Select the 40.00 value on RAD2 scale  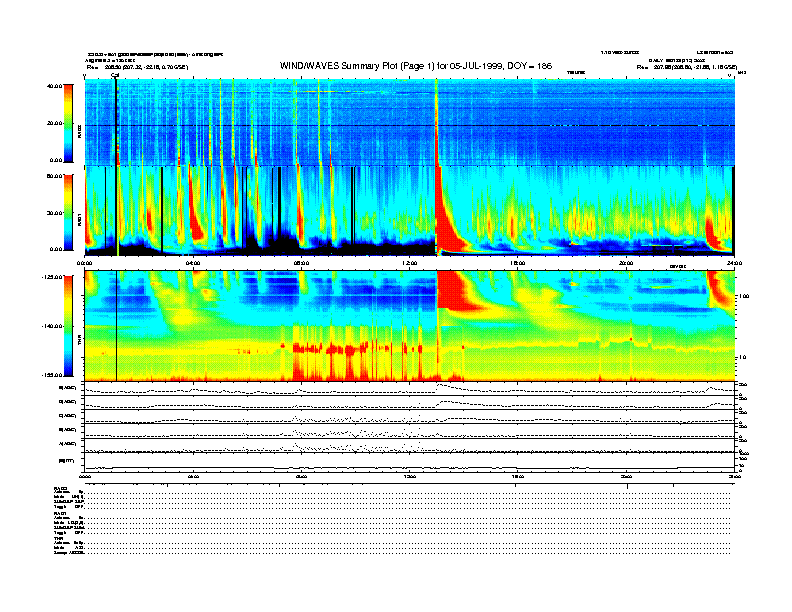point(54,86)
